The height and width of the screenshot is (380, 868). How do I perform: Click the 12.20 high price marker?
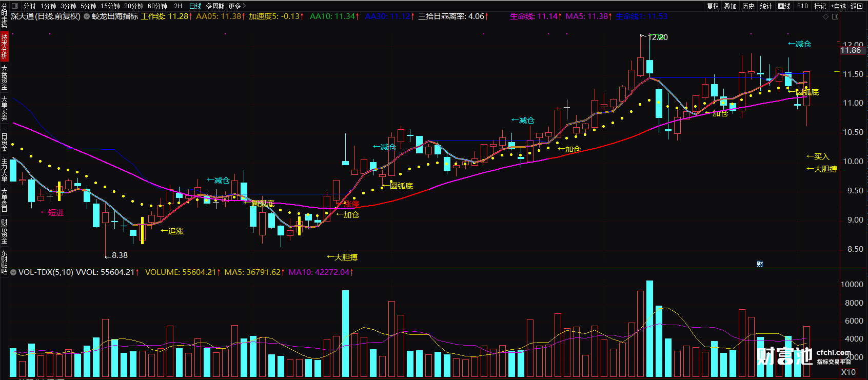(x=658, y=37)
